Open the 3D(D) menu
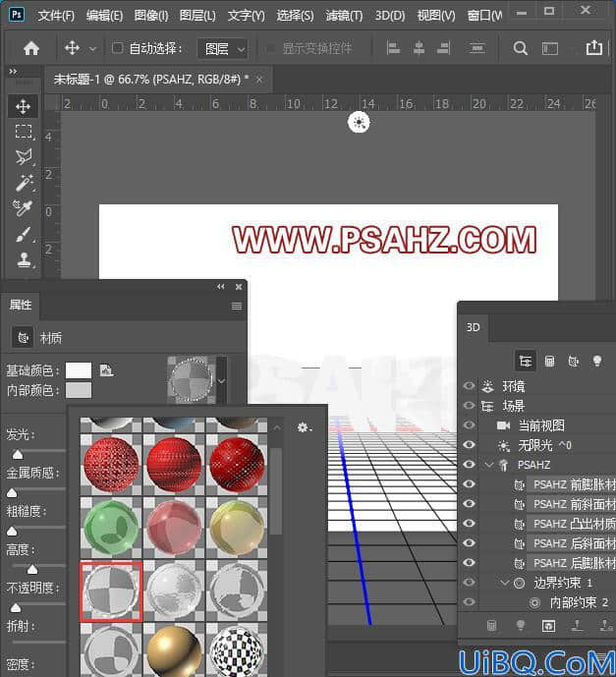 390,16
